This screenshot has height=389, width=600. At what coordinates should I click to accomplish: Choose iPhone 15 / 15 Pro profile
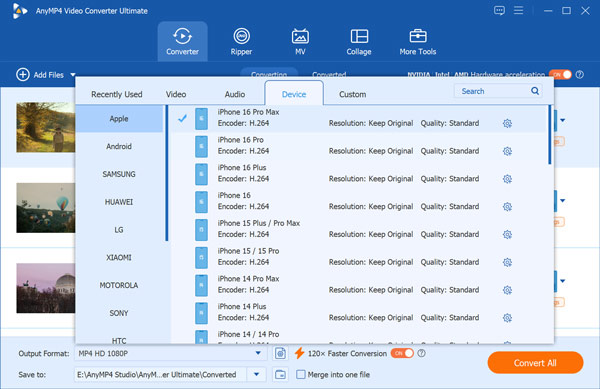click(x=358, y=257)
